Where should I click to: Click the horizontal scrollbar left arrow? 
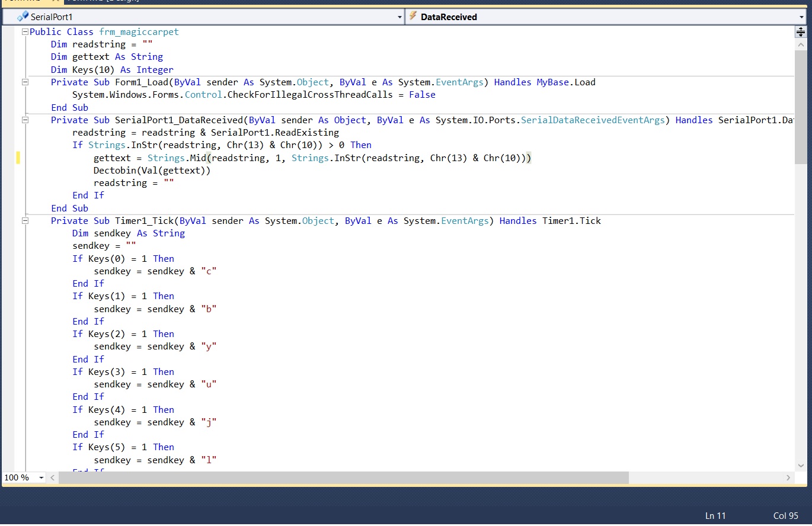(x=53, y=477)
